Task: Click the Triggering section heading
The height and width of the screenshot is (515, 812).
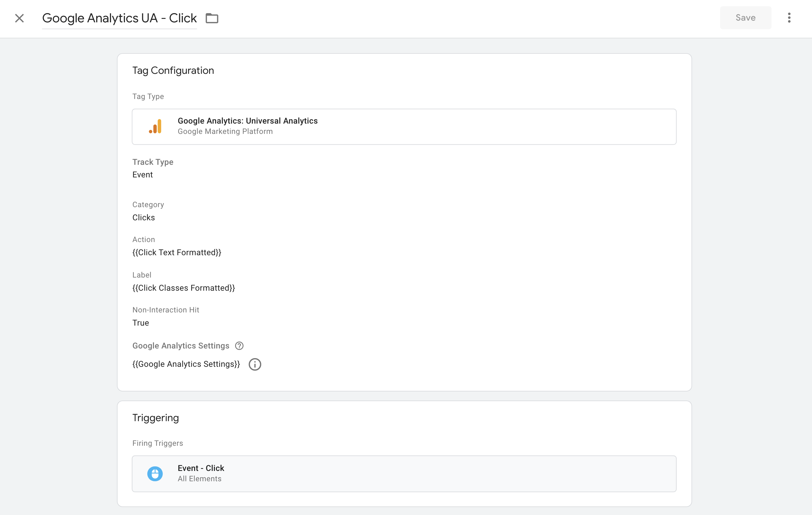Action: click(155, 418)
